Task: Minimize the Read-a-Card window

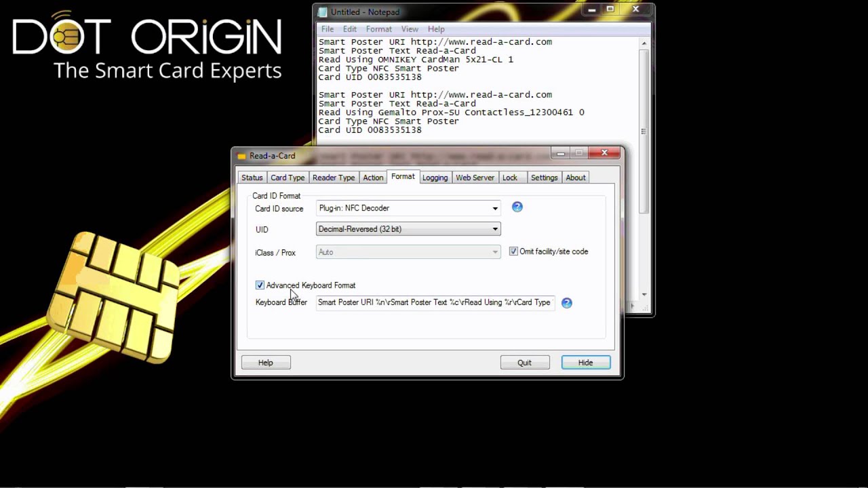Action: 561,154
